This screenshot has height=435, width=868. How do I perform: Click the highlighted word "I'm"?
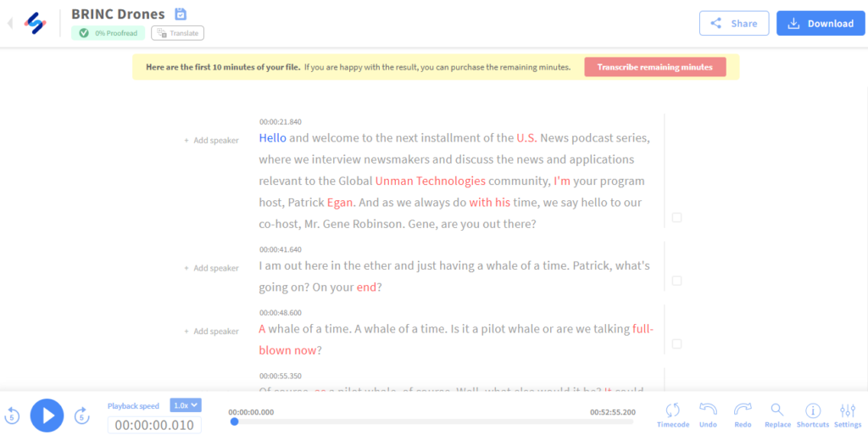click(x=562, y=181)
